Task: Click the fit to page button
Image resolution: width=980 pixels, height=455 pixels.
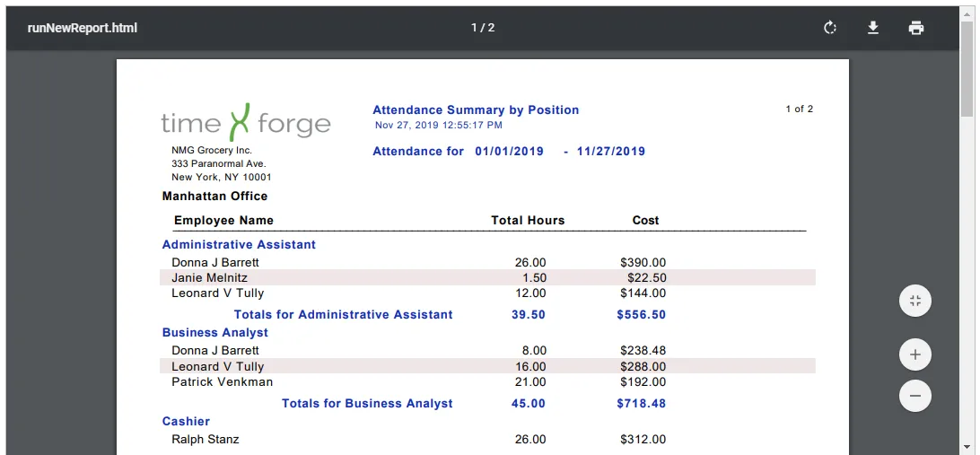Action: 915,301
